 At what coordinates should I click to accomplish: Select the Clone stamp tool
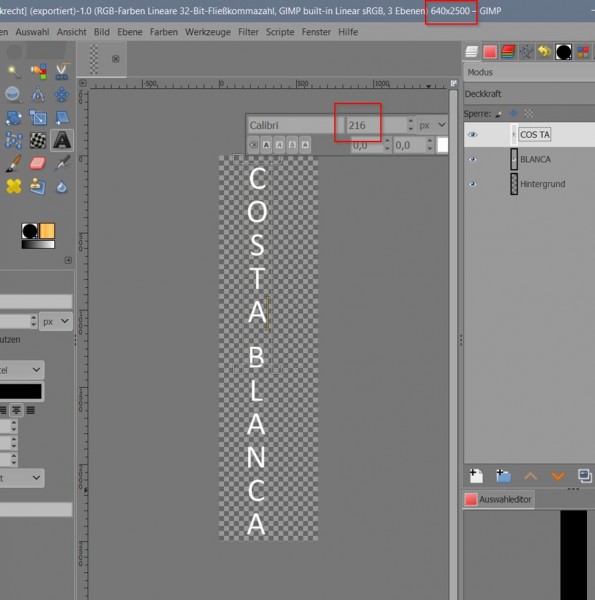pos(38,186)
